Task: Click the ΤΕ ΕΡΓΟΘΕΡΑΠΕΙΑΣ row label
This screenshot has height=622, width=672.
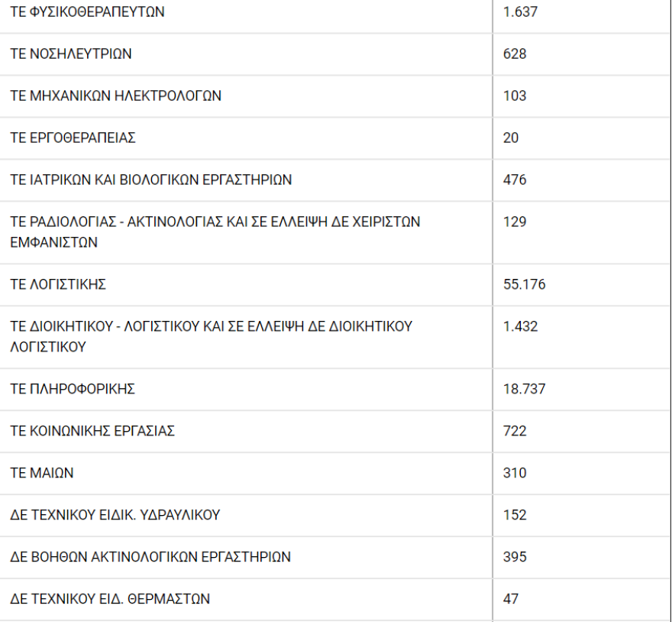Action: [73, 138]
